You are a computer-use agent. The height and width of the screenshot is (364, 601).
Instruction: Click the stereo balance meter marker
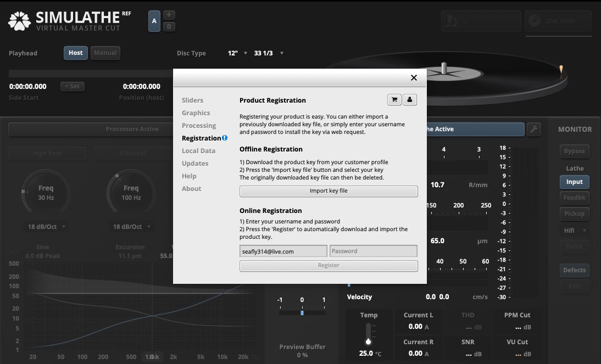tap(302, 312)
